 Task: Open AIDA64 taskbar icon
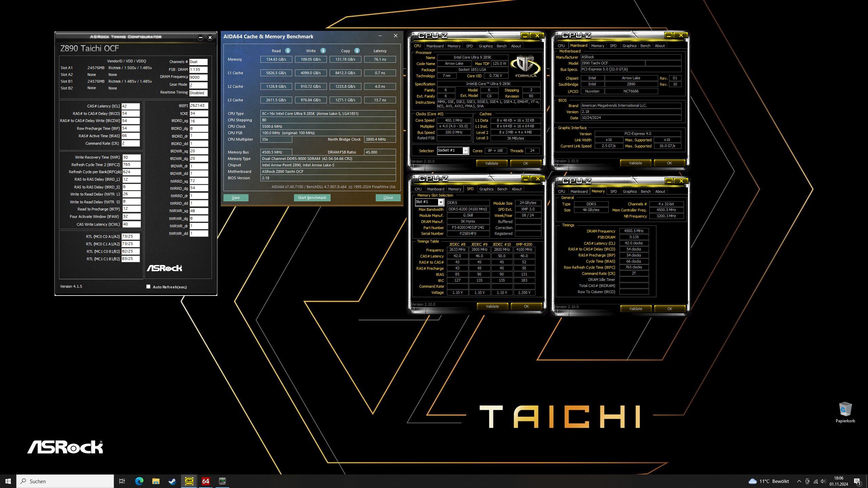click(205, 481)
